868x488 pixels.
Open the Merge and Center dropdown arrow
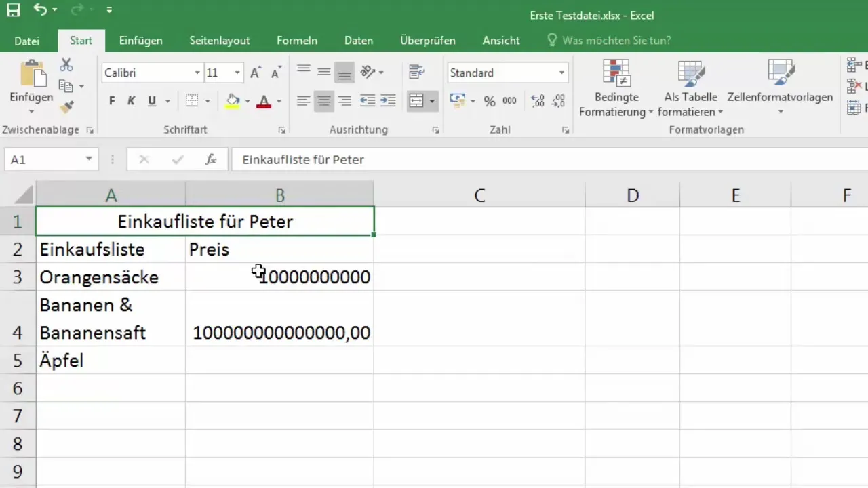433,102
